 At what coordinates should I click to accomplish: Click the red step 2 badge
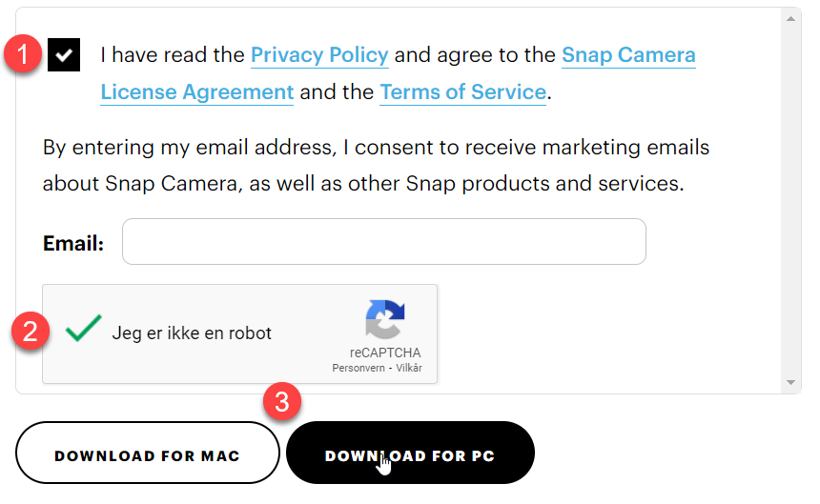click(x=30, y=332)
